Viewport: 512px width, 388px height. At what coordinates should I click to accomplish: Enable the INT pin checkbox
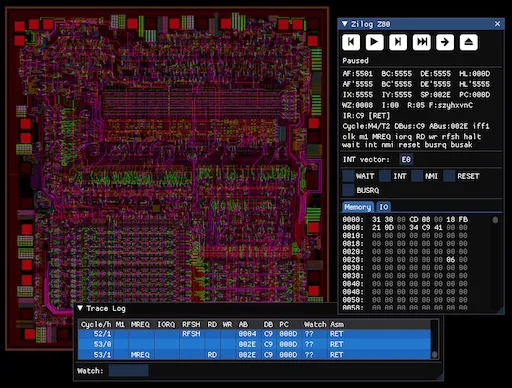coord(385,176)
